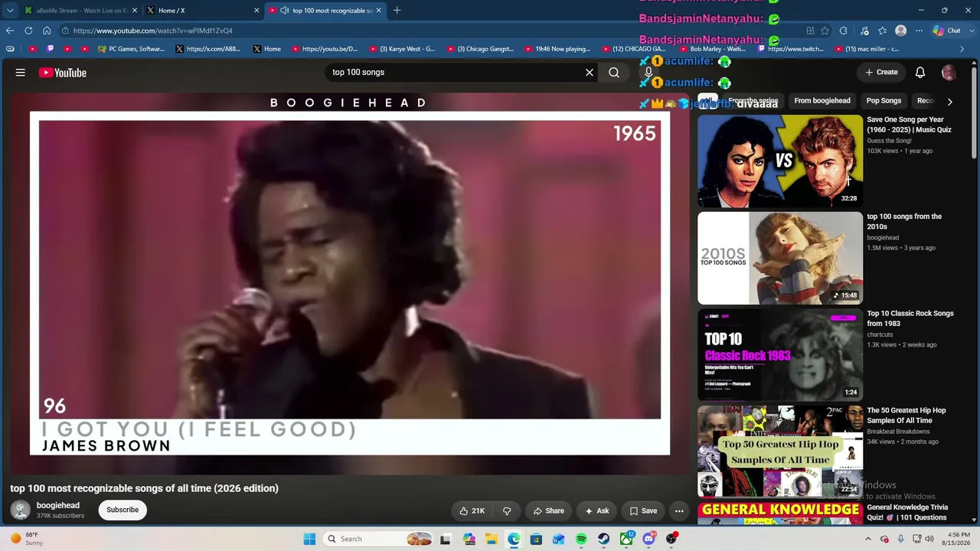This screenshot has width=980, height=551.
Task: Open the browser profile avatar
Action: (901, 31)
